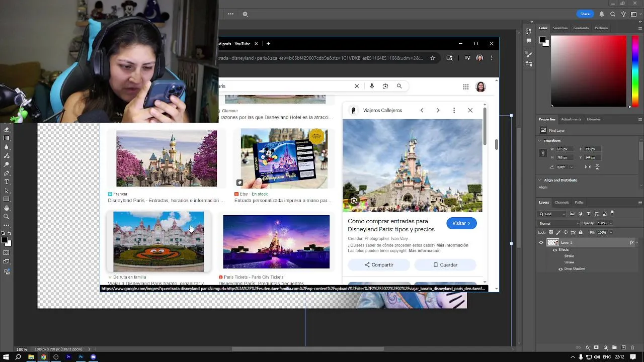Click the Compartir button

click(x=379, y=264)
